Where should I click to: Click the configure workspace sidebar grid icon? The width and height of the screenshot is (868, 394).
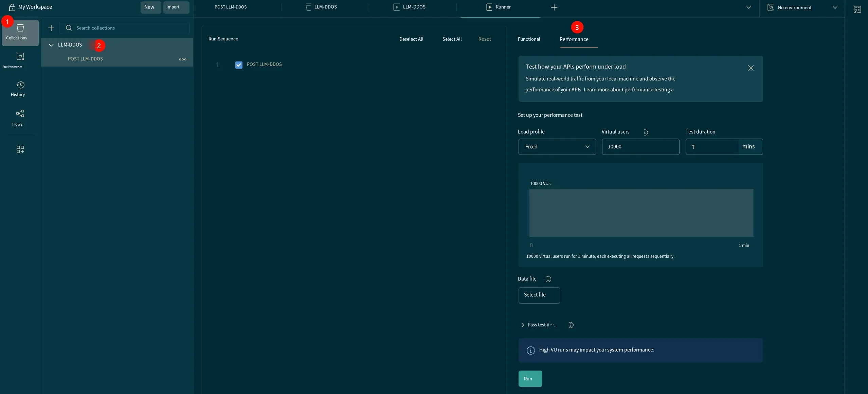(20, 149)
